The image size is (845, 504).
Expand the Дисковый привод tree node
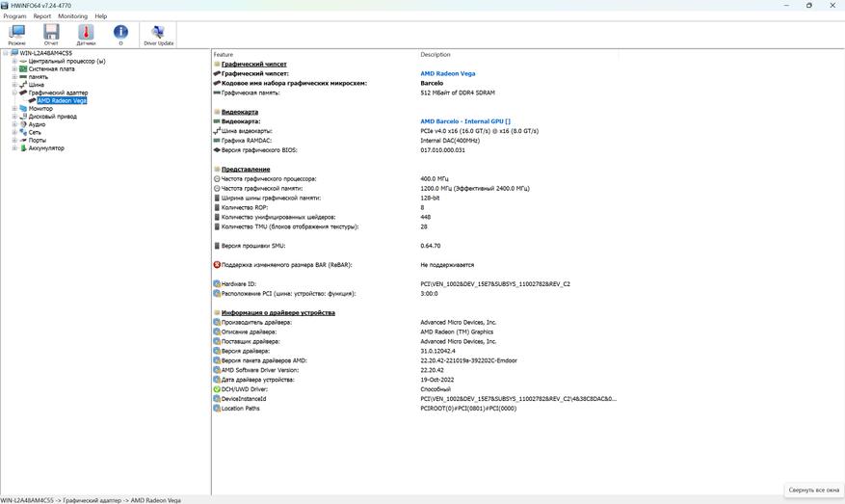tap(14, 117)
